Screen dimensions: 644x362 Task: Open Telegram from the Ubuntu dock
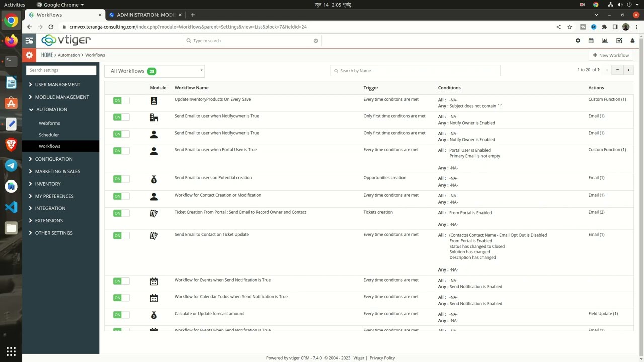tap(11, 165)
